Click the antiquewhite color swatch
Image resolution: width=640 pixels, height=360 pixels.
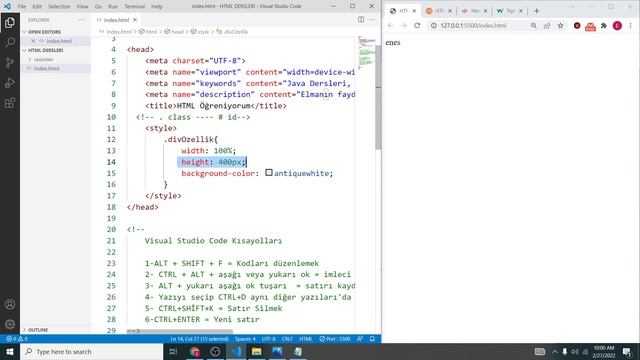(269, 173)
